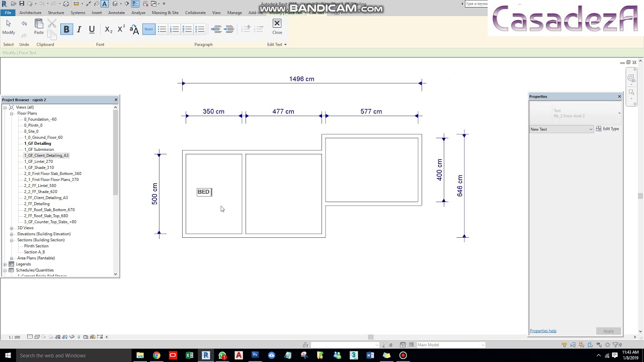
Task: Switch to the Structure ribbon tab
Action: (x=56, y=13)
